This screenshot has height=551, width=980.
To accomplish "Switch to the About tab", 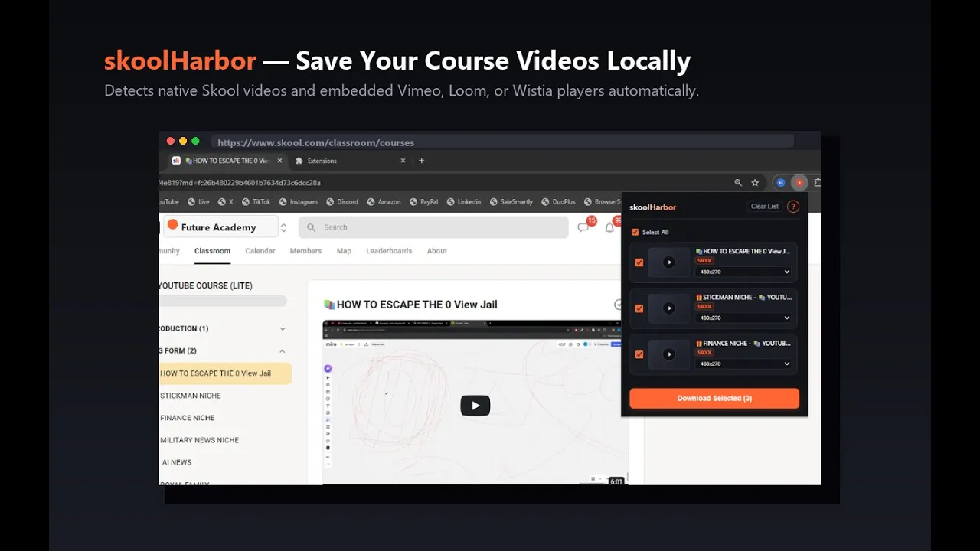I will tap(437, 251).
